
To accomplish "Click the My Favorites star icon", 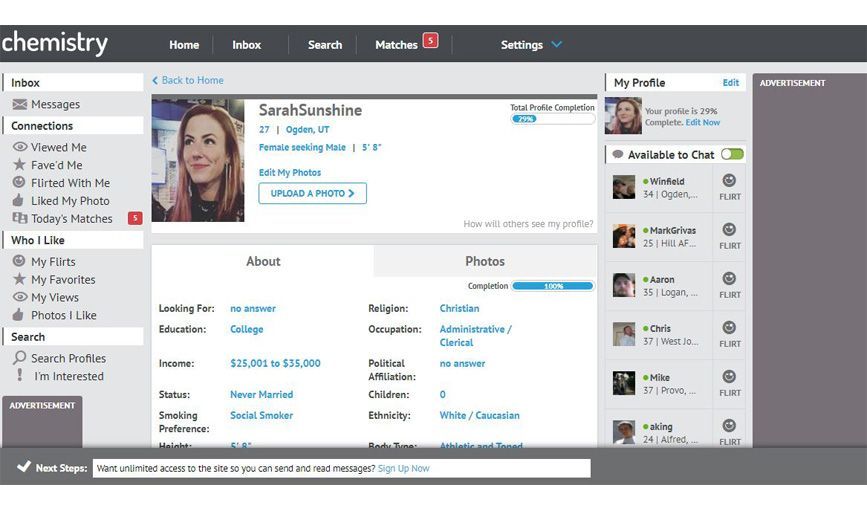I will 19,279.
